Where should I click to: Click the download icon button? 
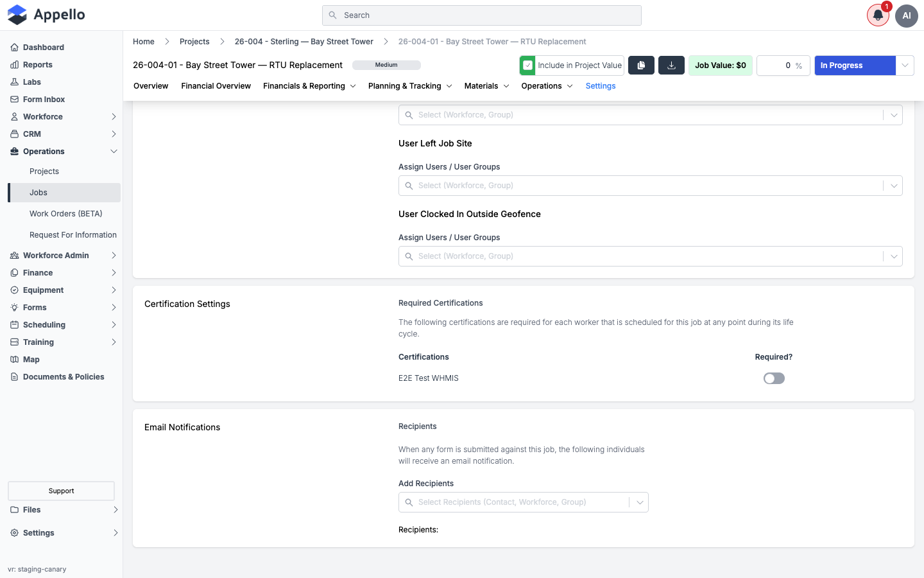click(671, 66)
